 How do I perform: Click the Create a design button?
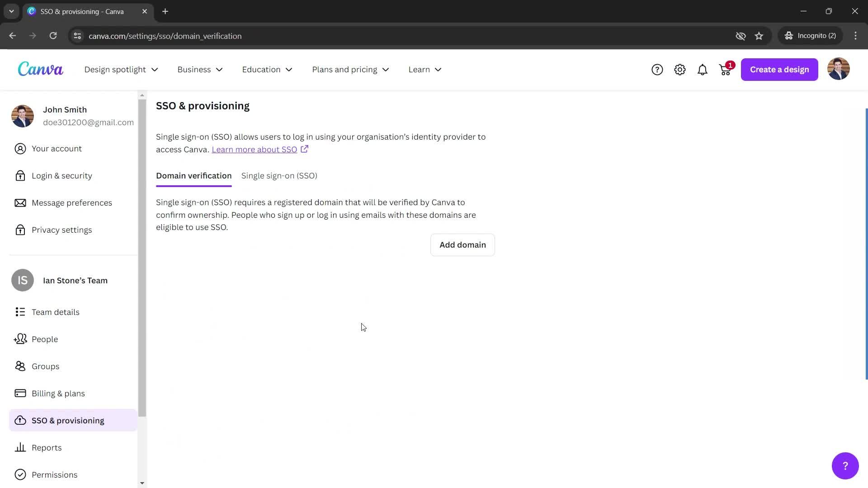point(779,70)
